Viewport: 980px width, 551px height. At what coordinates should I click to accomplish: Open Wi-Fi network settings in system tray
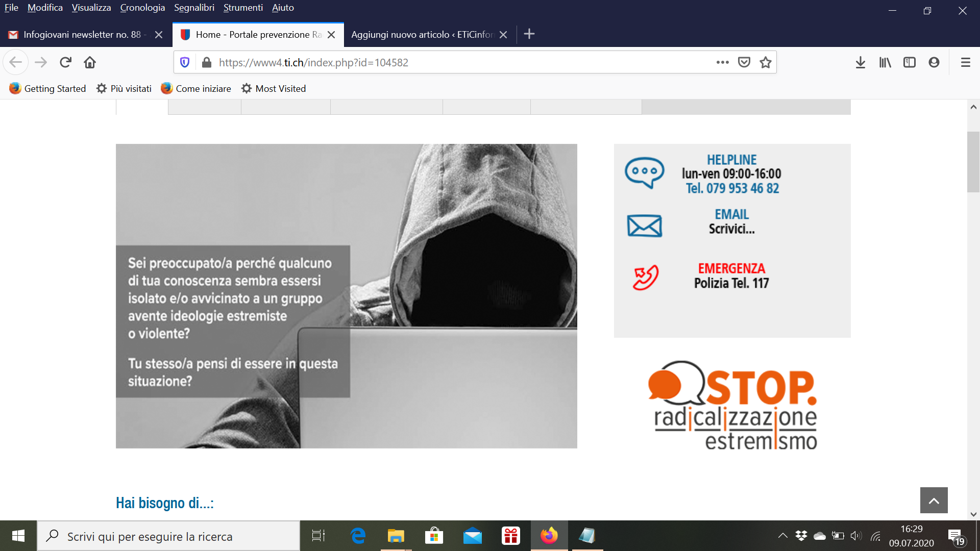[x=876, y=536]
